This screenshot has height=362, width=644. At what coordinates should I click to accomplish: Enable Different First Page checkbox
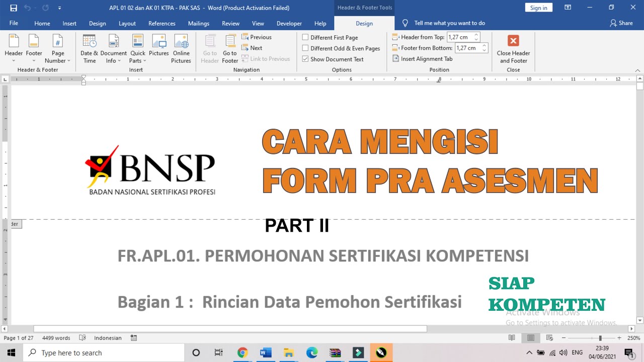click(305, 37)
